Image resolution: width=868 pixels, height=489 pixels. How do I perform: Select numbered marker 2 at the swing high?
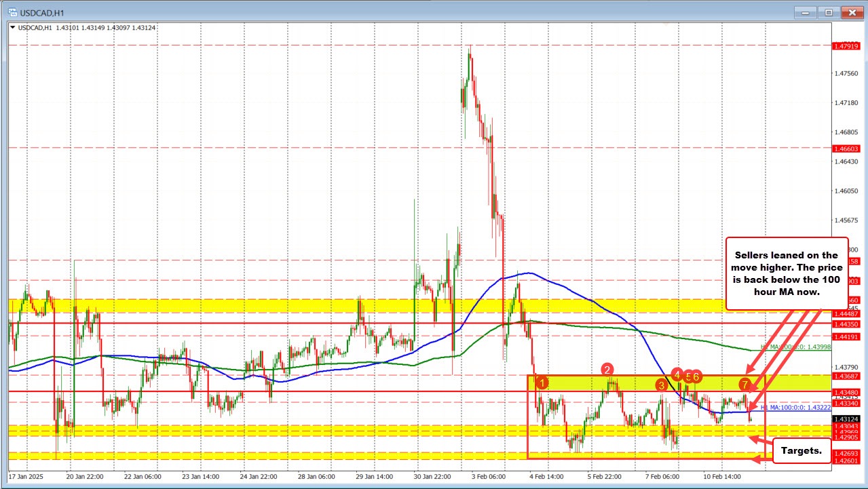pyautogui.click(x=607, y=370)
